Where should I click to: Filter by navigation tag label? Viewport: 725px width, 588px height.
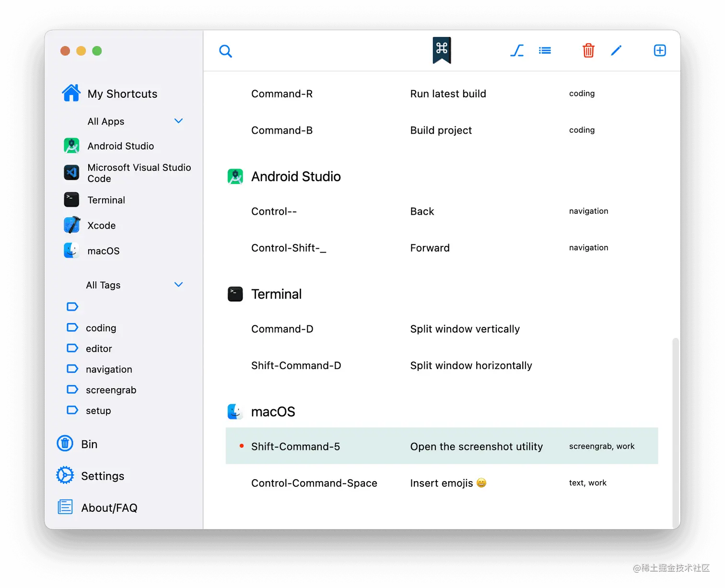[x=109, y=369]
